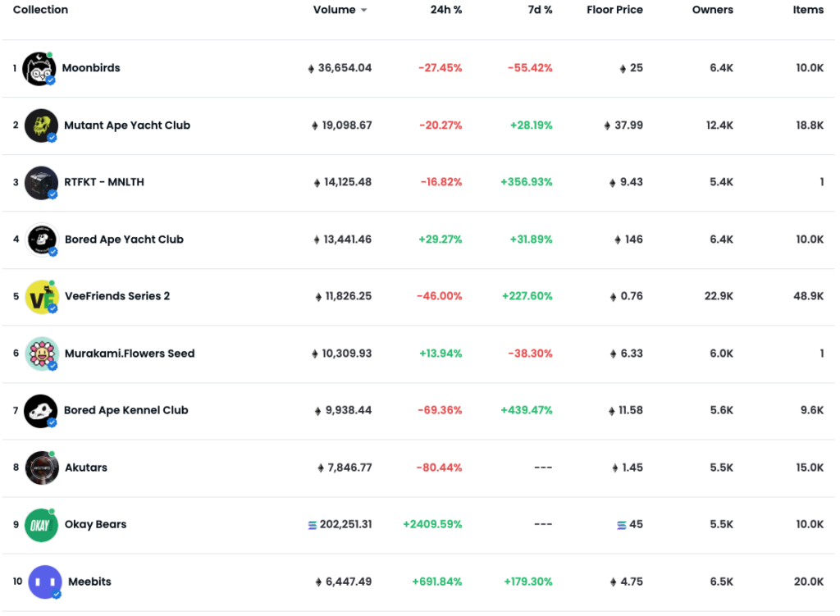Viewport: 840px width, 616px height.
Task: Click the Akutars collection name
Action: pyautogui.click(x=86, y=468)
